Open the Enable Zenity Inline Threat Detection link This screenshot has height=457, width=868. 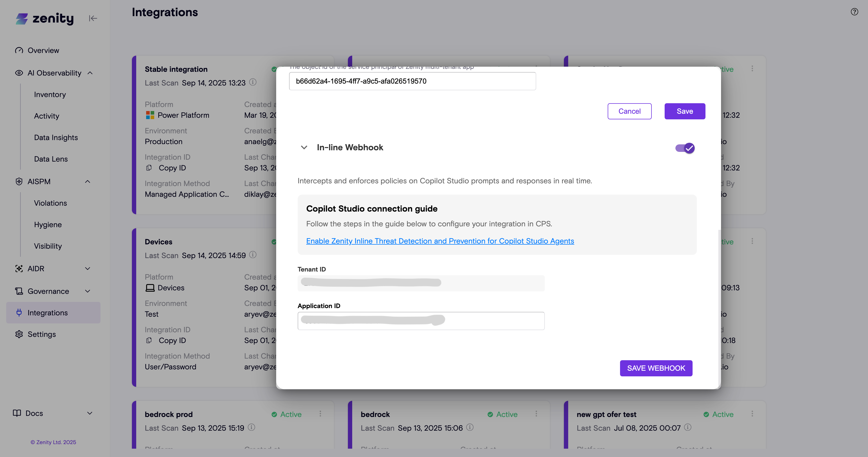[x=440, y=241]
